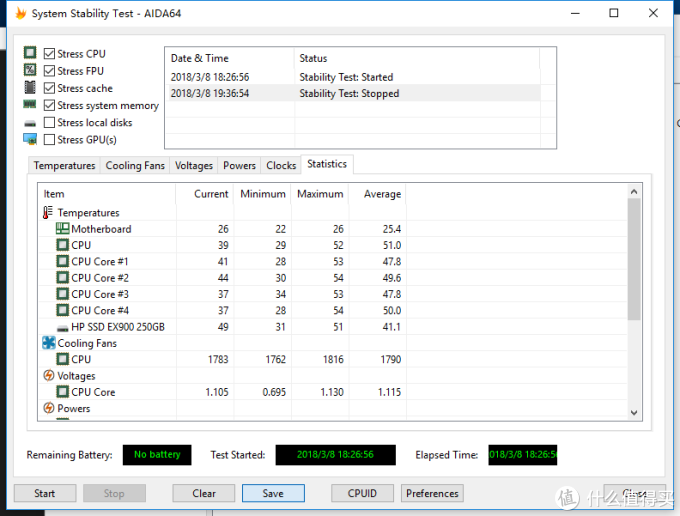The width and height of the screenshot is (680, 516).
Task: Minimize the AIDA64 window
Action: pos(575,13)
